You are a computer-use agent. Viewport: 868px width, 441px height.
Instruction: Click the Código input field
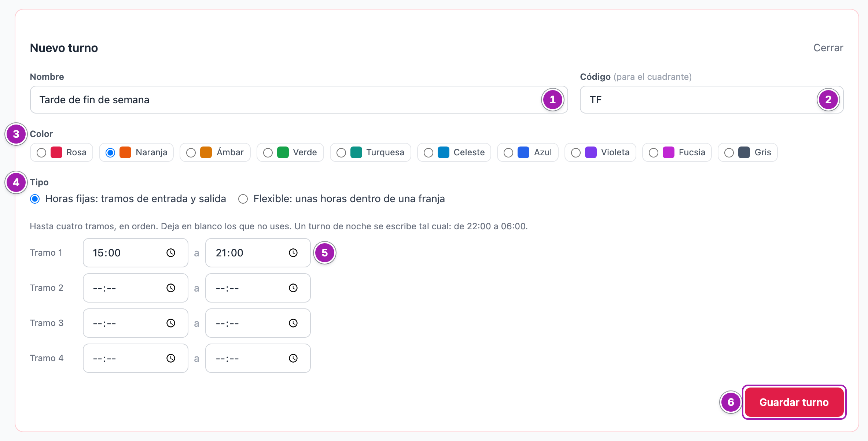pos(712,100)
